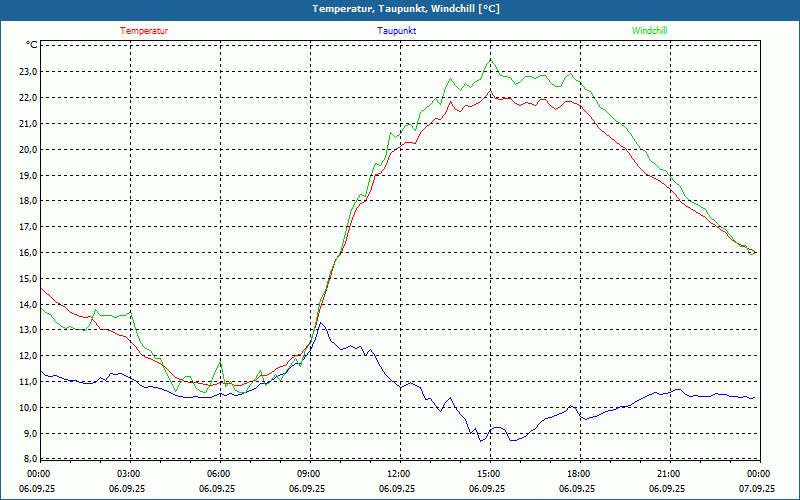Click the blue Taupunkt curve's peak after 09:00

[321, 324]
